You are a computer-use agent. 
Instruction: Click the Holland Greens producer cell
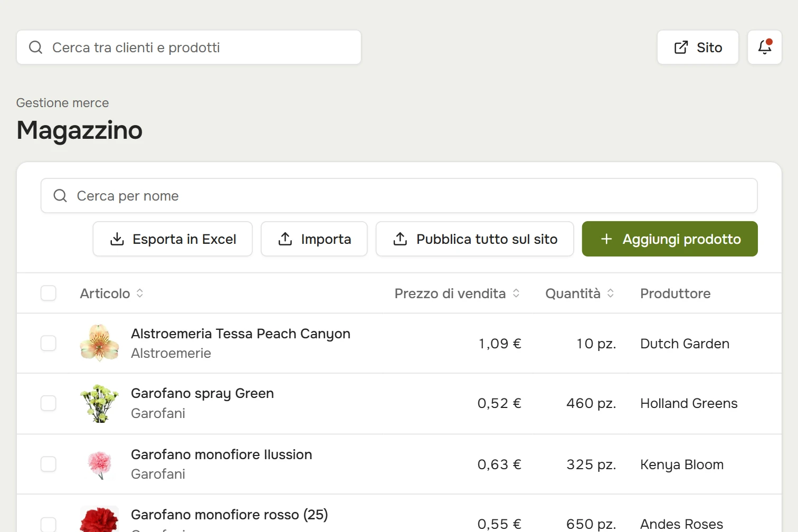point(689,404)
